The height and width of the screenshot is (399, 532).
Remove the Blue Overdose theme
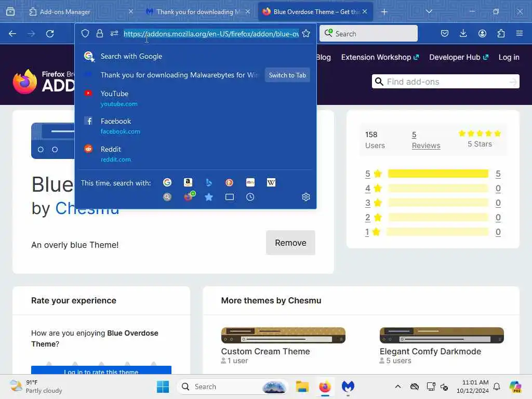pos(290,243)
